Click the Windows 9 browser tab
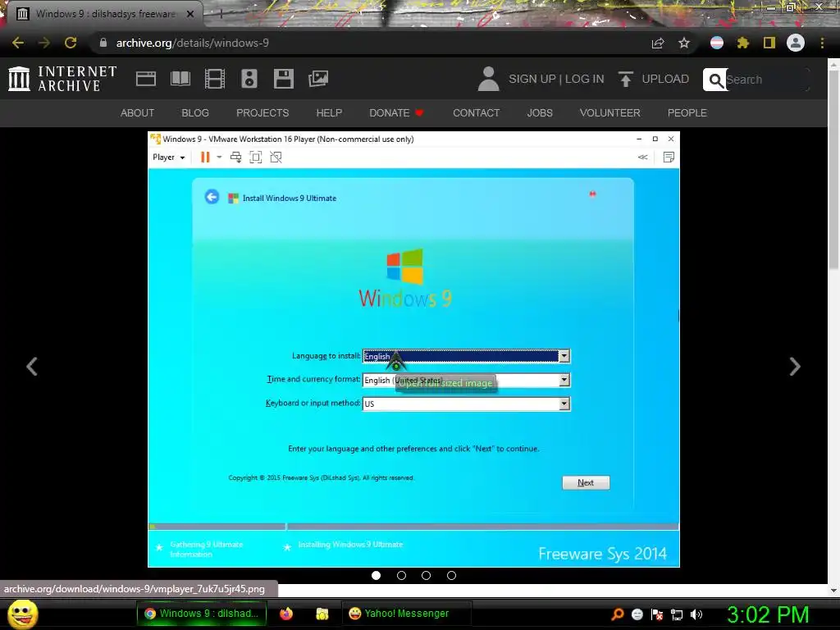 click(x=104, y=14)
